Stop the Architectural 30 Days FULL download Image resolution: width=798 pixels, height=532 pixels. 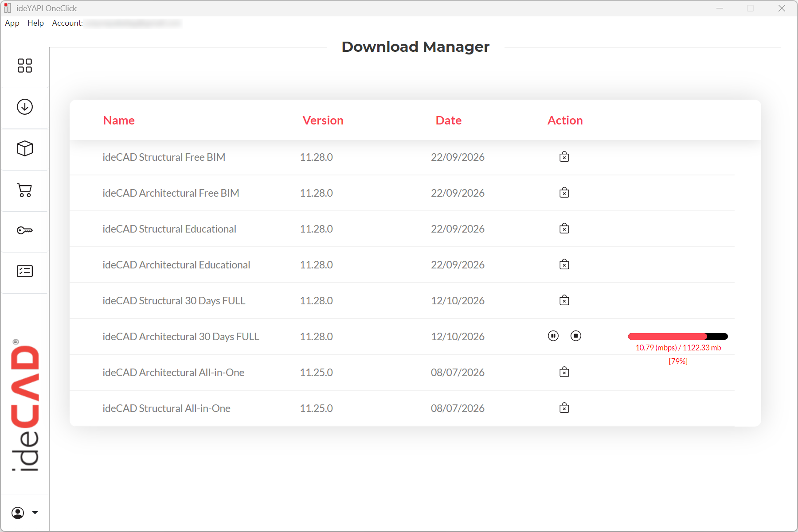576,336
